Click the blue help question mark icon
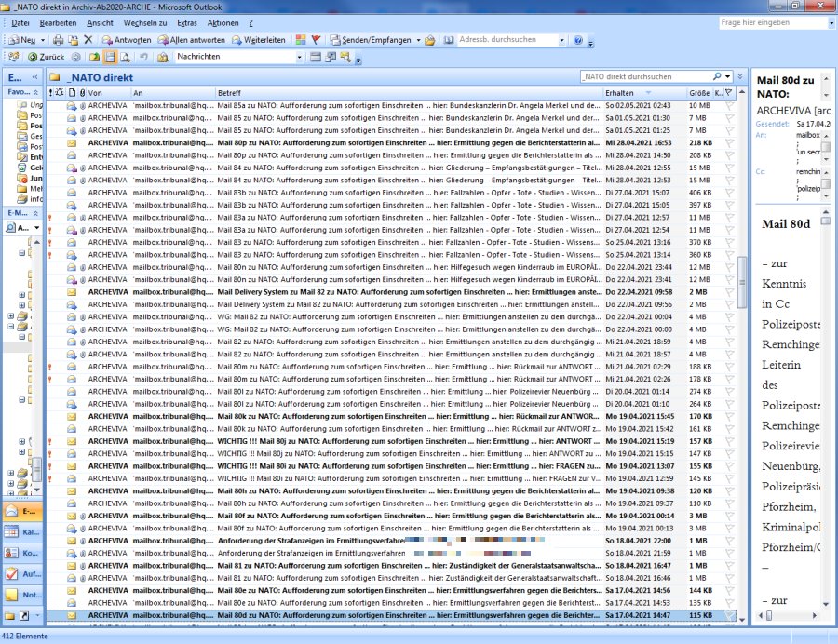The height and width of the screenshot is (644, 838). (x=577, y=40)
